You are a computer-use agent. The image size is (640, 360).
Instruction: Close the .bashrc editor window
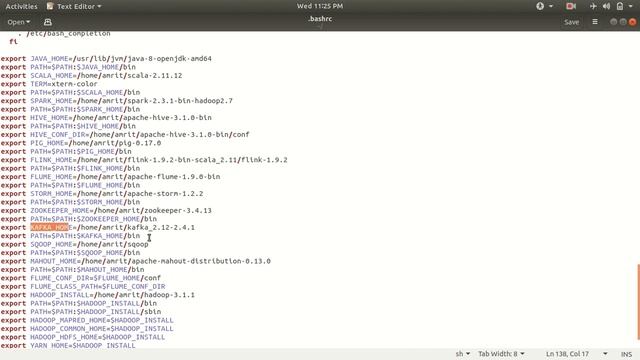[x=632, y=22]
